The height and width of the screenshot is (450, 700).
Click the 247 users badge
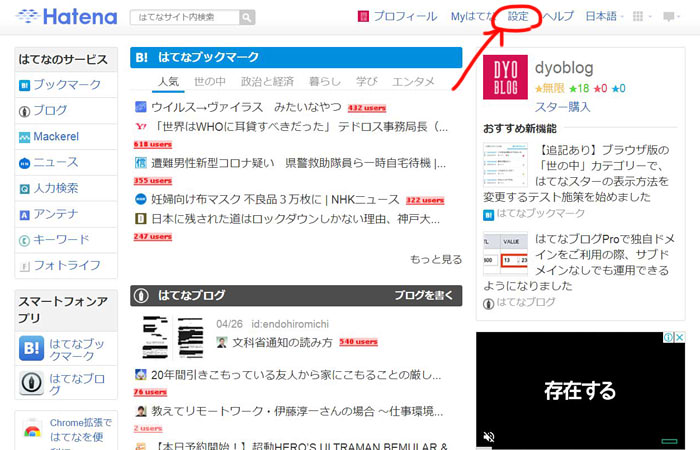pyautogui.click(x=153, y=237)
